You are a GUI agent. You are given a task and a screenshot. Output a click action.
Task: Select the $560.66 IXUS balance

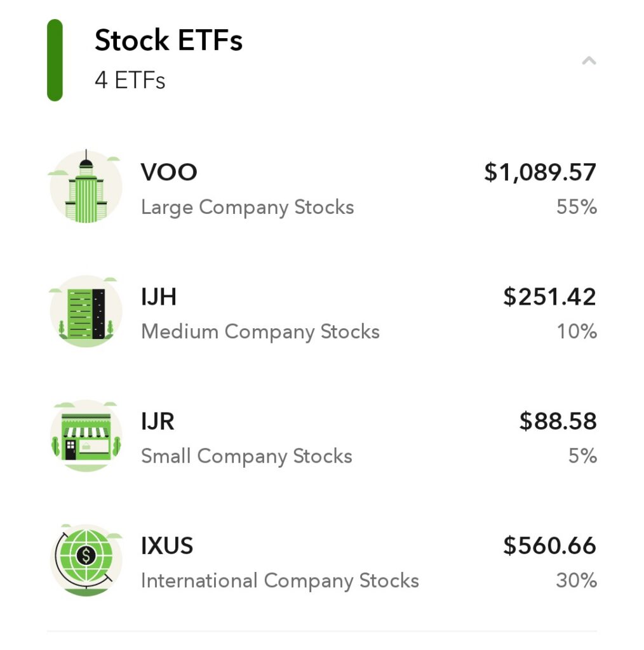point(549,545)
